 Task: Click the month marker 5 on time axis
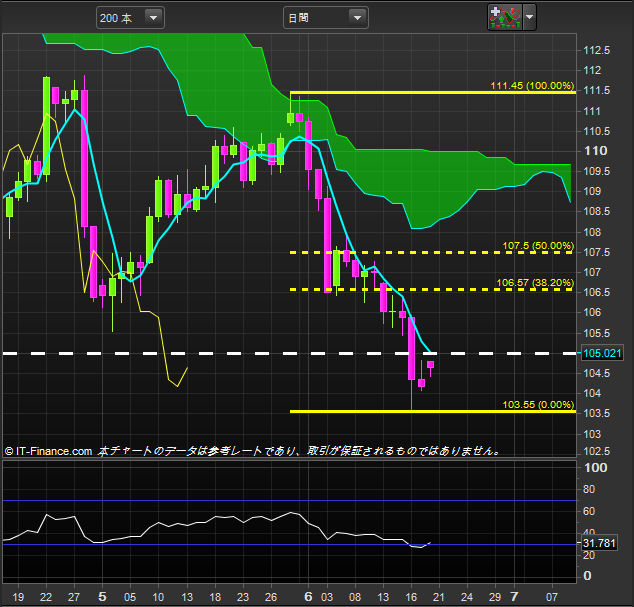[102, 596]
